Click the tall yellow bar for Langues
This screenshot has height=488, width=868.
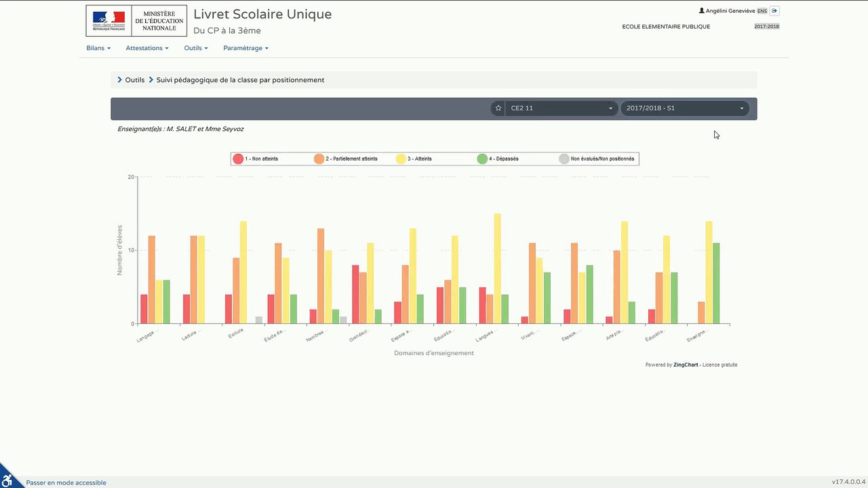coord(497,268)
